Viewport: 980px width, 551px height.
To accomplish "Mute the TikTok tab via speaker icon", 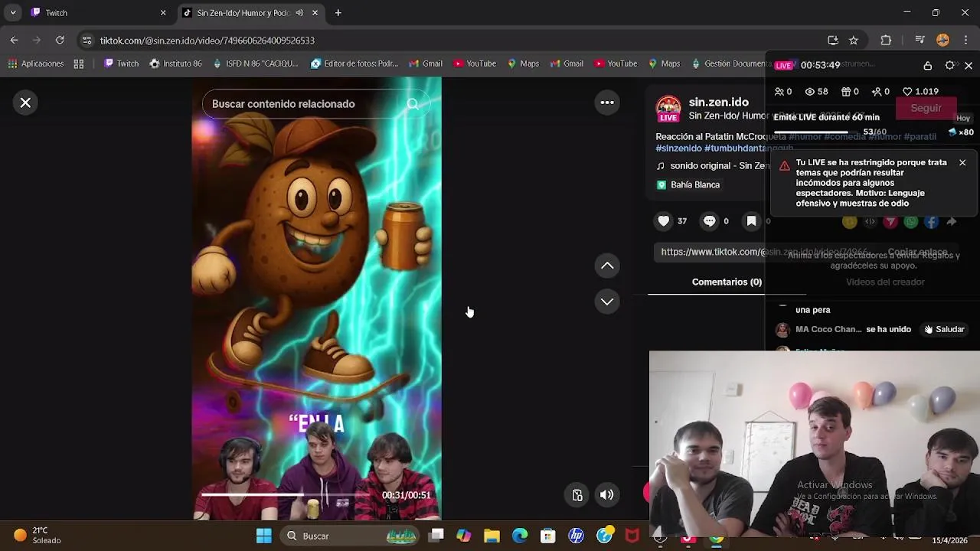I will (299, 13).
